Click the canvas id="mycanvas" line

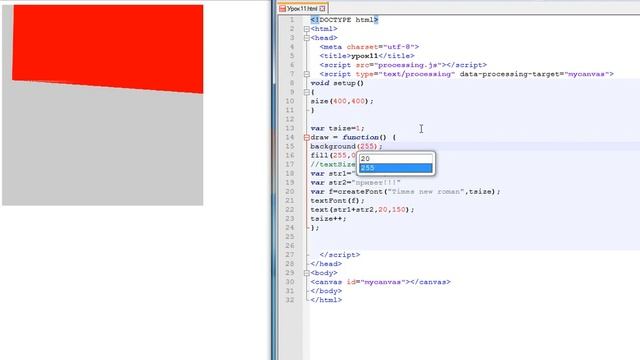pyautogui.click(x=380, y=282)
